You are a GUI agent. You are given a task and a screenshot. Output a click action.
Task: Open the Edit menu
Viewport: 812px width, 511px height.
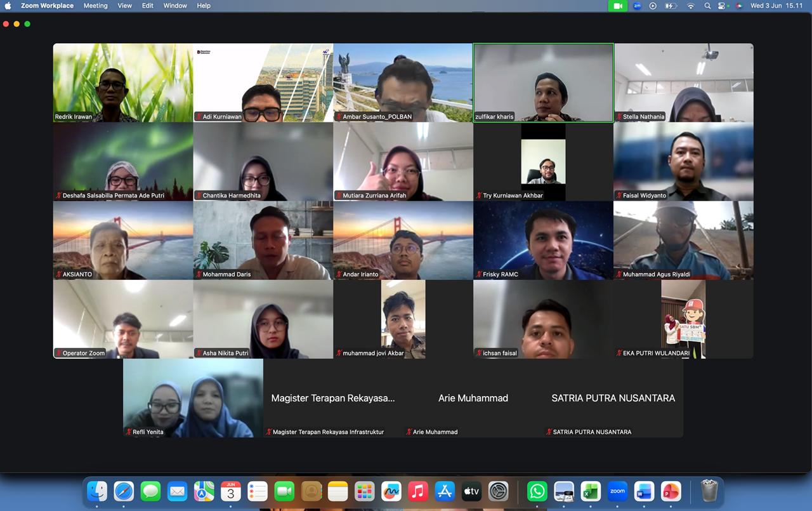tap(148, 6)
